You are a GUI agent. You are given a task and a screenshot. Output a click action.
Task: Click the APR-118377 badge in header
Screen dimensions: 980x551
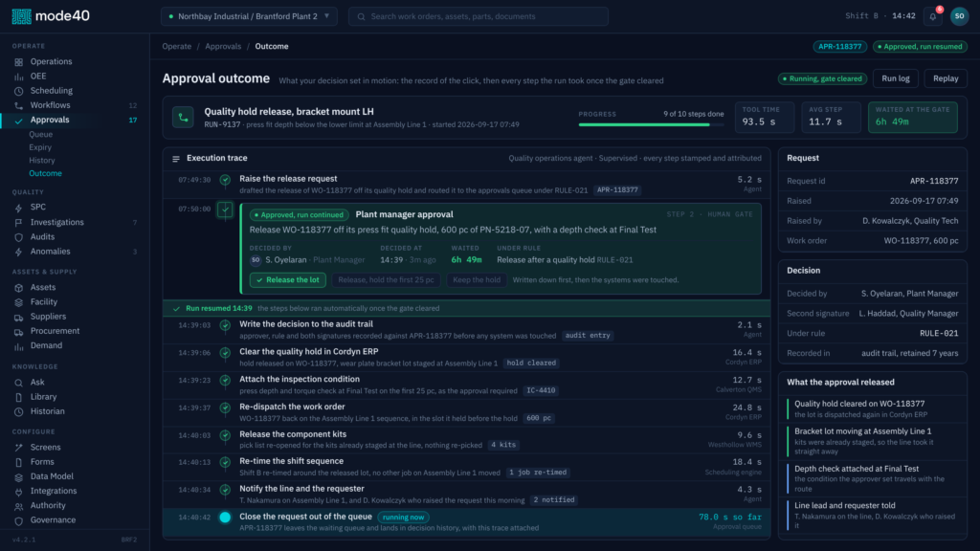point(840,47)
